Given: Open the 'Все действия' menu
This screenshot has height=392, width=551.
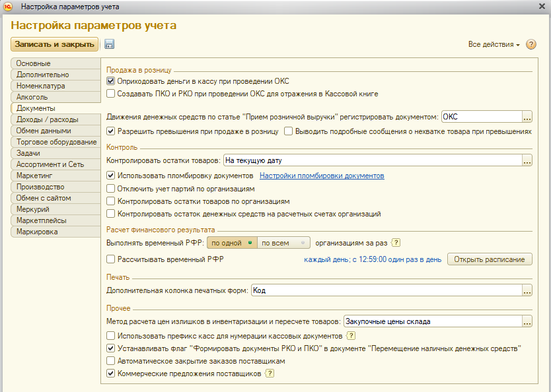Looking at the screenshot, I should (494, 44).
